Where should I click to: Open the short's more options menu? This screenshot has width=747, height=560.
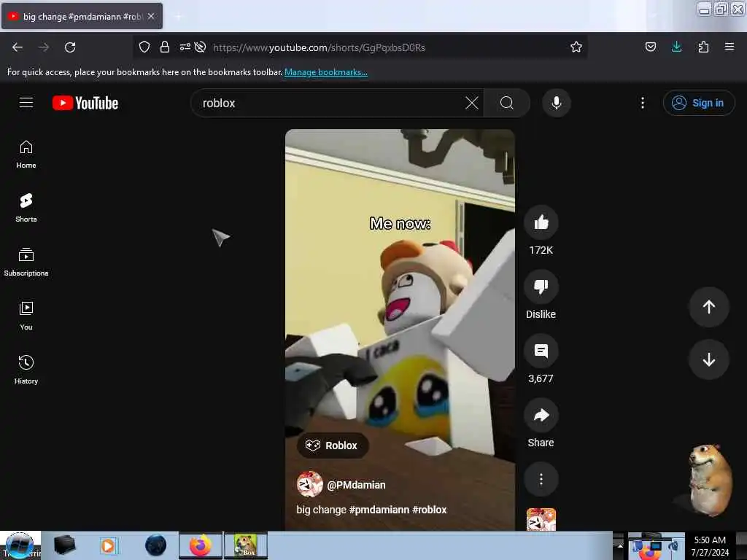pyautogui.click(x=541, y=480)
